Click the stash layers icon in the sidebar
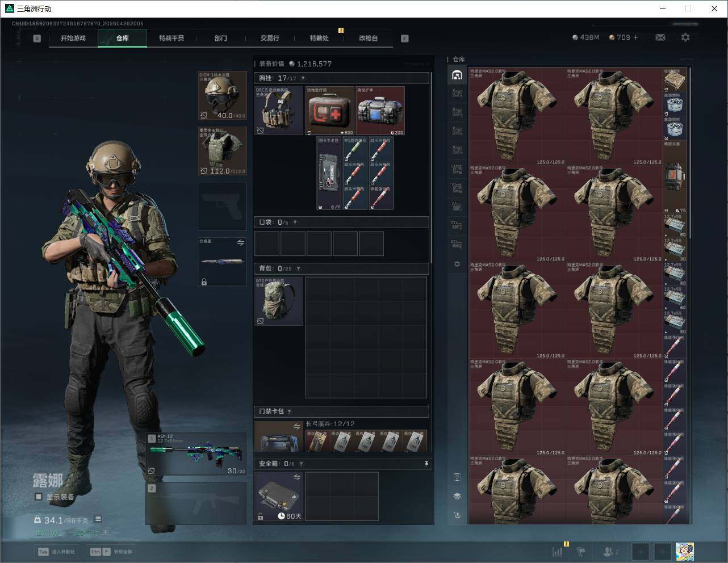728x563 pixels. [x=457, y=496]
